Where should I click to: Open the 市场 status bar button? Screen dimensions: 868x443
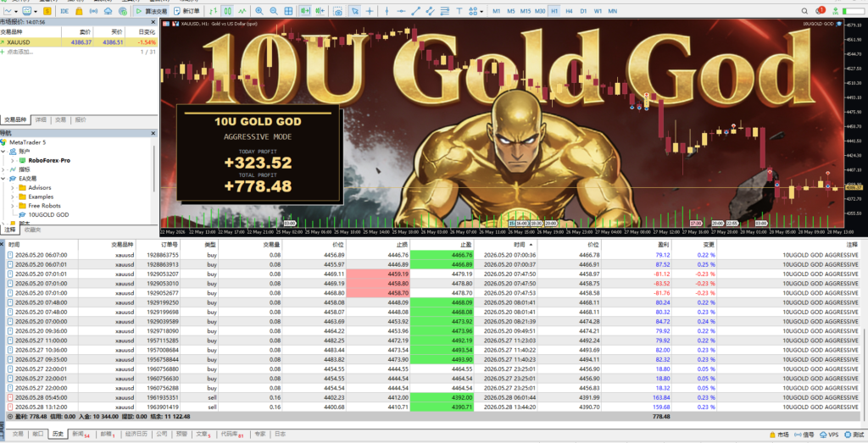click(x=779, y=435)
